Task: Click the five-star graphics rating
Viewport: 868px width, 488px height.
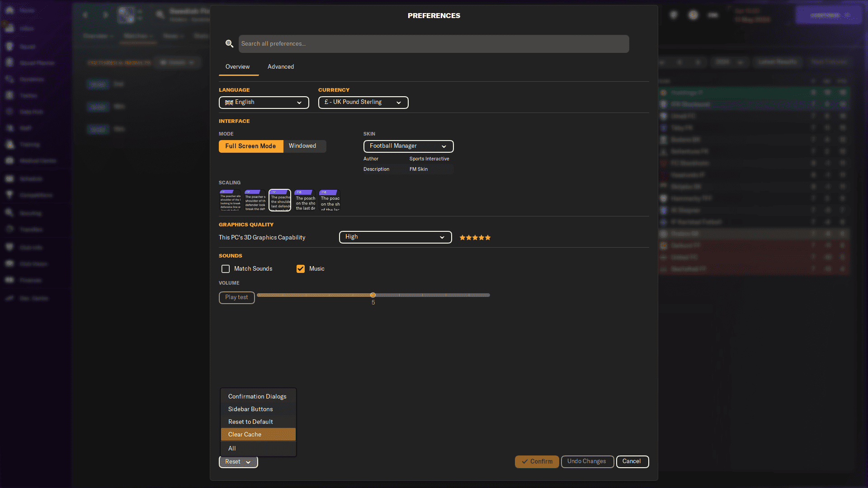Action: pos(475,238)
